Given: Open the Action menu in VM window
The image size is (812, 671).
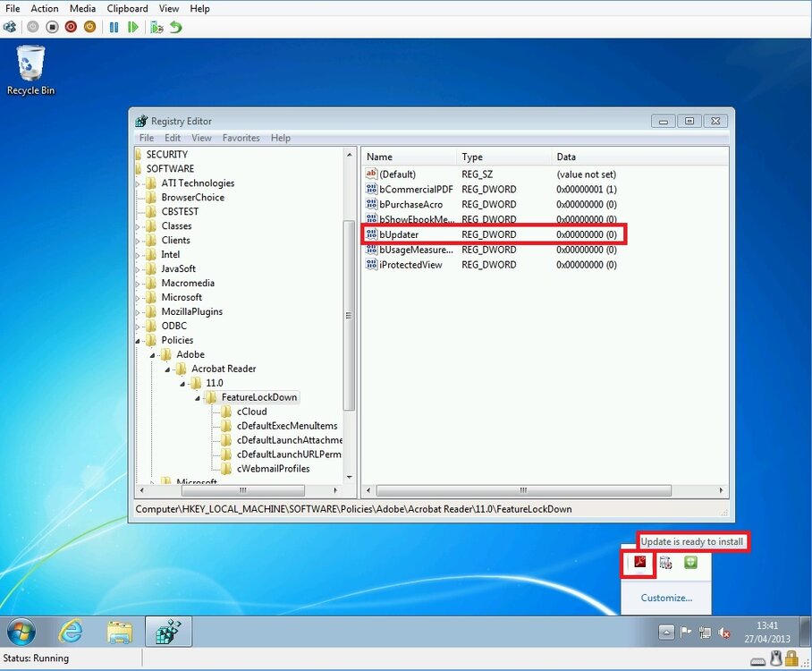Looking at the screenshot, I should pyautogui.click(x=45, y=8).
